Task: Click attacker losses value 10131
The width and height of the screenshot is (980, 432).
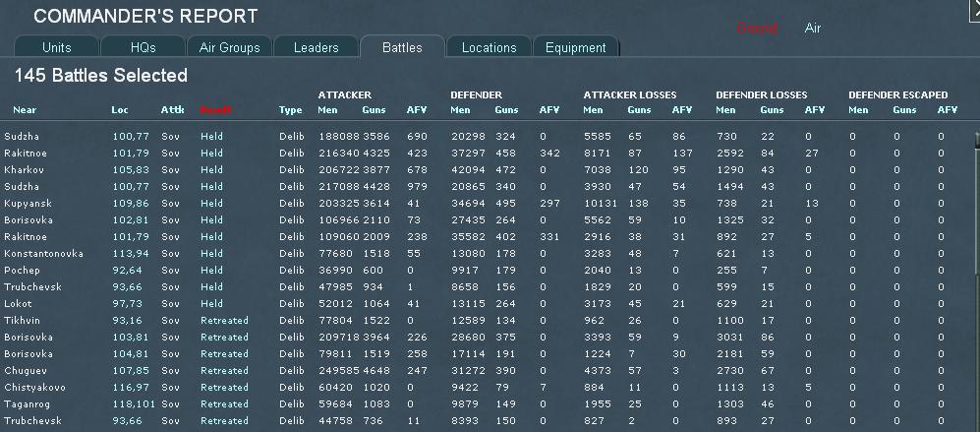Action: [x=601, y=204]
